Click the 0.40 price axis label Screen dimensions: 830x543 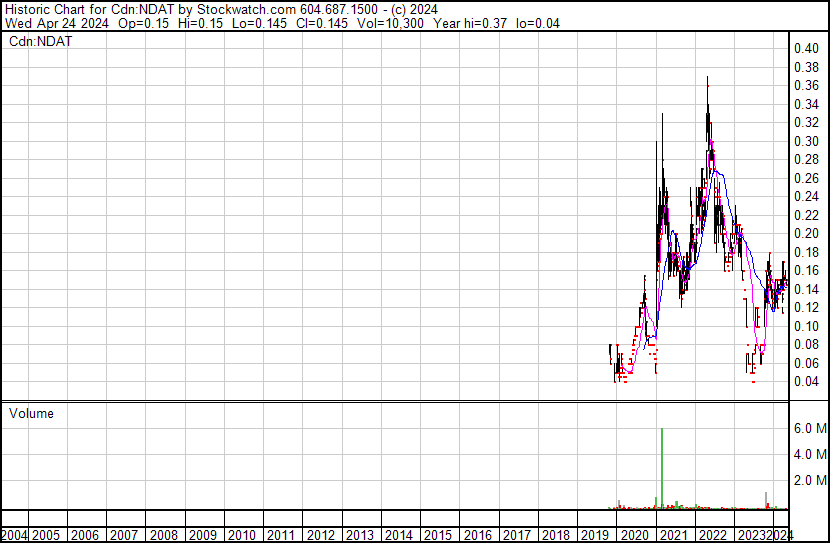(806, 48)
